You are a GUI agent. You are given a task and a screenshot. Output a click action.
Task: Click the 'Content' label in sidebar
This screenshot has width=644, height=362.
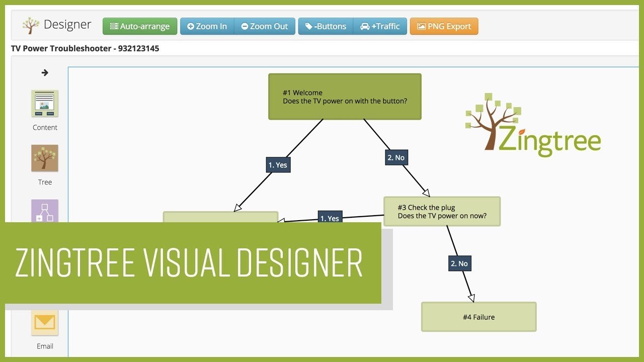click(x=45, y=128)
